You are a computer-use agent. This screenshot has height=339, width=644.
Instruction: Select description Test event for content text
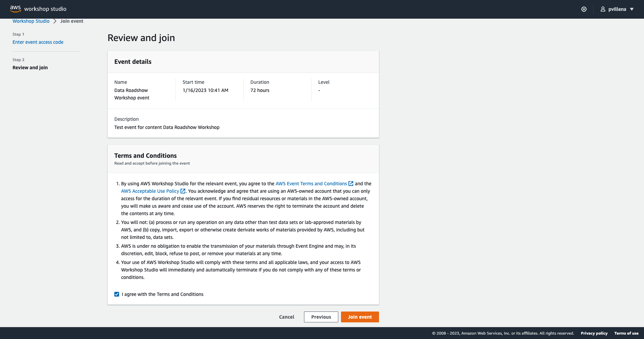point(167,127)
